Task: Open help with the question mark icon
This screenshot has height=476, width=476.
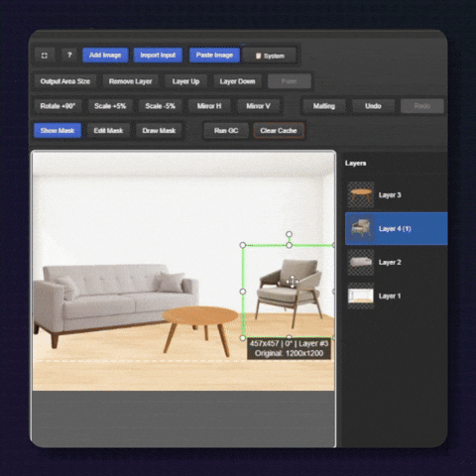Action: tap(69, 56)
